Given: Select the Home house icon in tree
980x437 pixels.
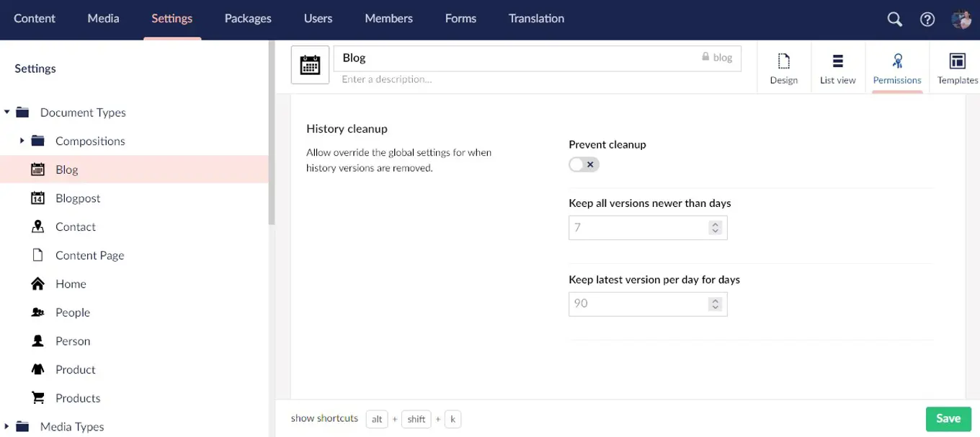Looking at the screenshot, I should [38, 284].
